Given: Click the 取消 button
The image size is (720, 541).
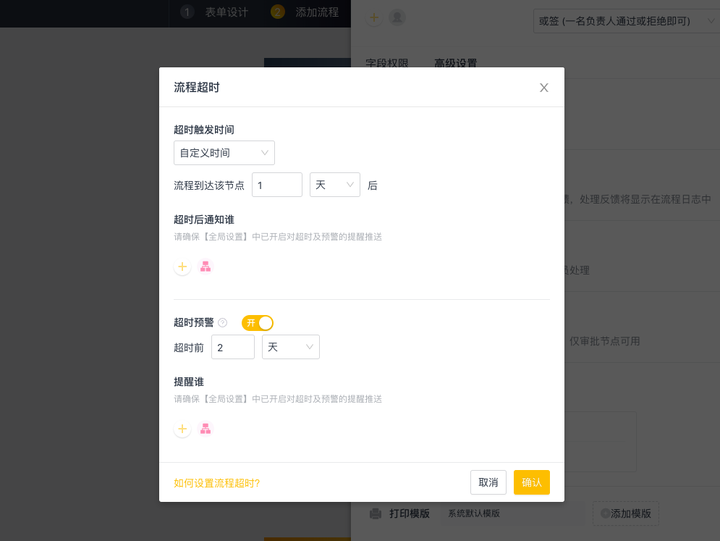Looking at the screenshot, I should tap(488, 482).
